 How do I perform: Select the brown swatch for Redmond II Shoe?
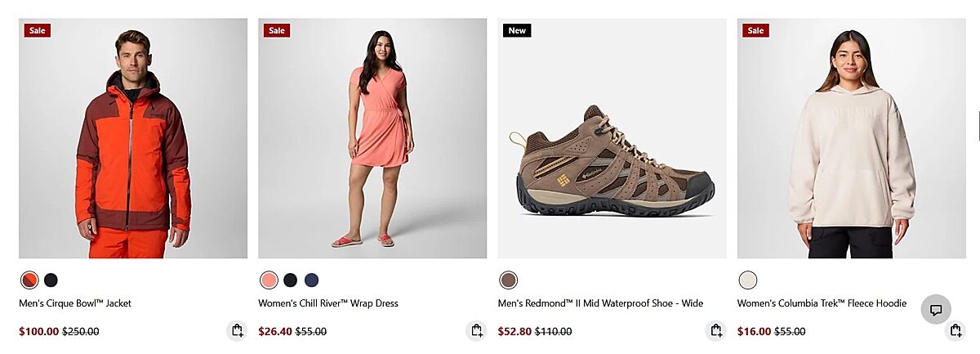508,280
